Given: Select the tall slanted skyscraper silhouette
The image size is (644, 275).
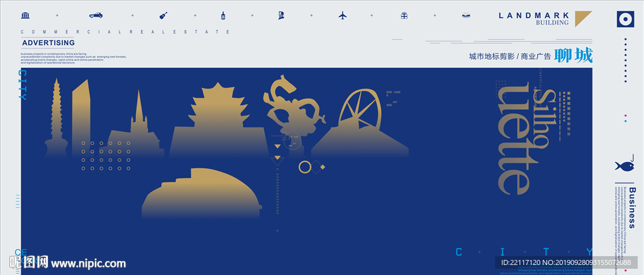Looking at the screenshot, I should point(81,118).
